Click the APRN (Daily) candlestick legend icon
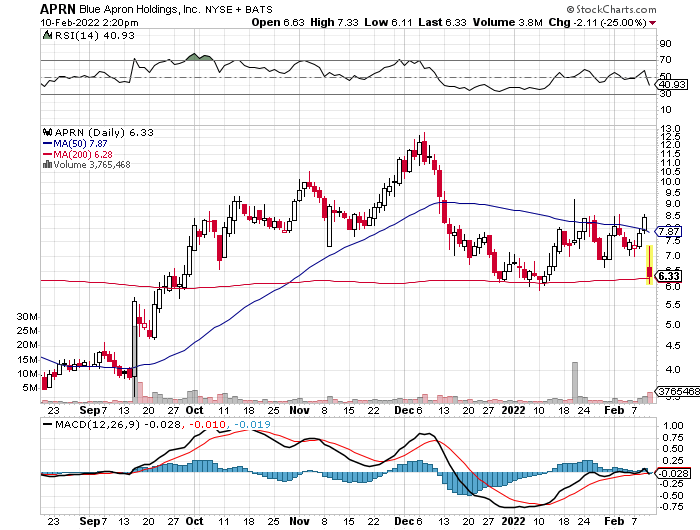The width and height of the screenshot is (700, 530). [47, 132]
